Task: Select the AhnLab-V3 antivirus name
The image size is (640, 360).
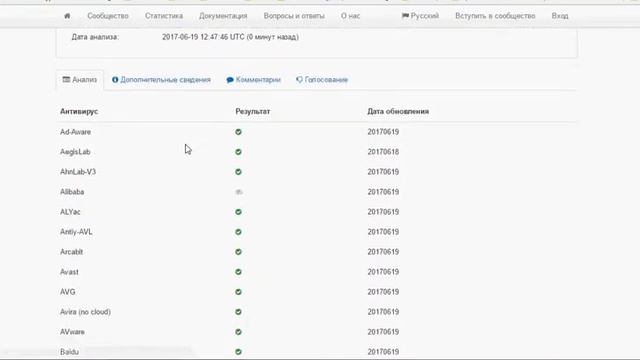Action: point(78,172)
